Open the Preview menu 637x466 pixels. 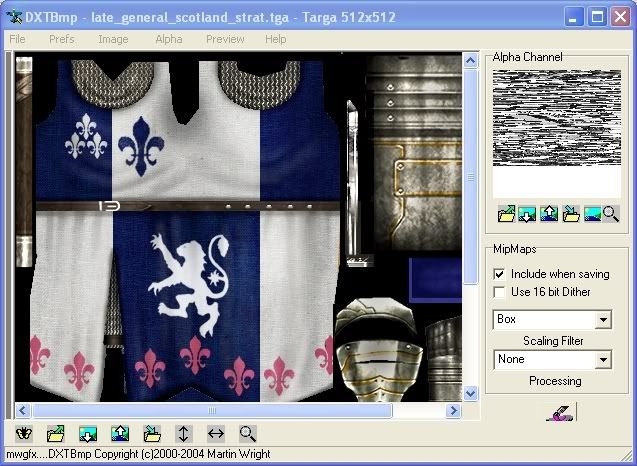(225, 39)
